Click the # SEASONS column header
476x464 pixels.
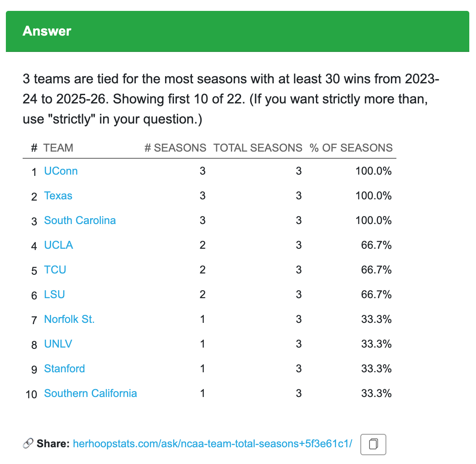point(176,148)
